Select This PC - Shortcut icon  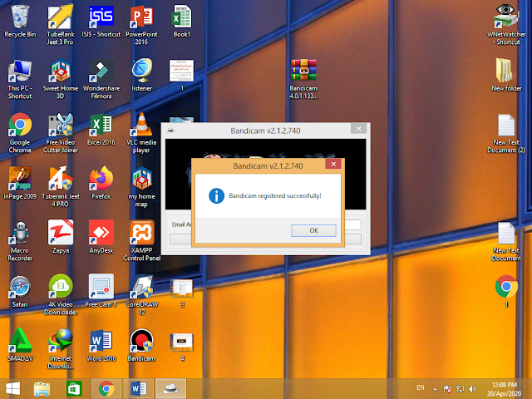point(20,79)
